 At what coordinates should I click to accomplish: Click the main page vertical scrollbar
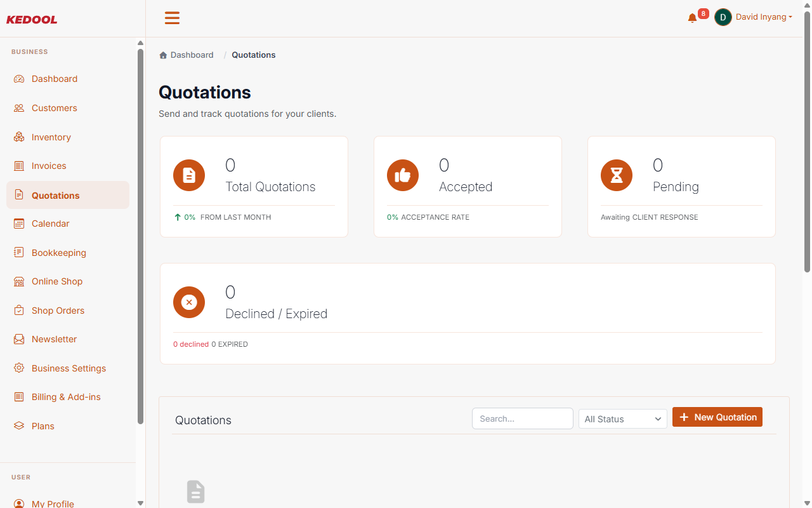coord(807,141)
